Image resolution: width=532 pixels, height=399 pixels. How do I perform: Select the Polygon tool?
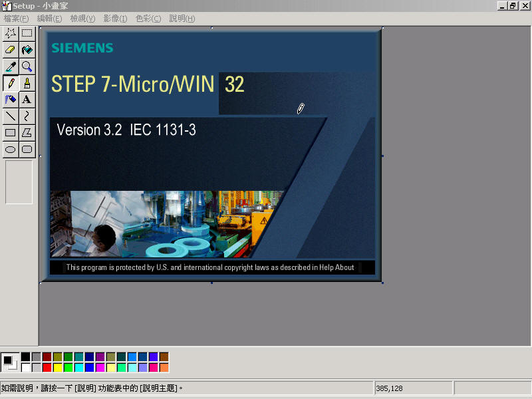27,132
